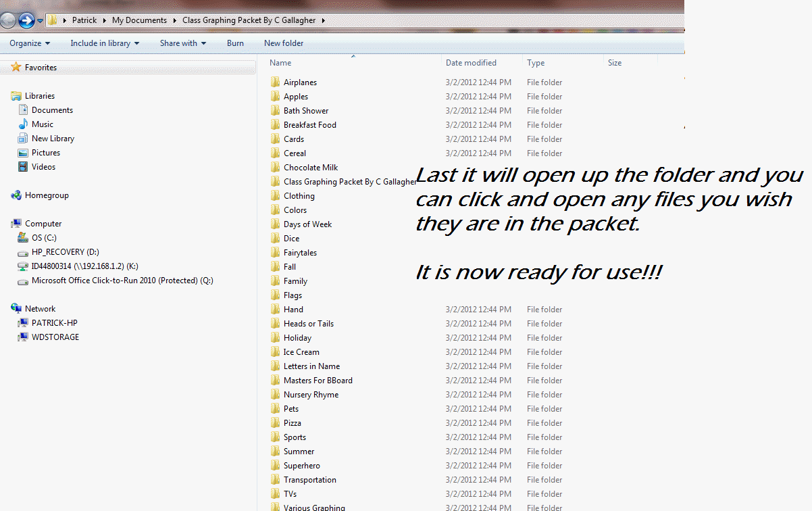Click the Clothing folder icon
The width and height of the screenshot is (812, 511).
[275, 196]
